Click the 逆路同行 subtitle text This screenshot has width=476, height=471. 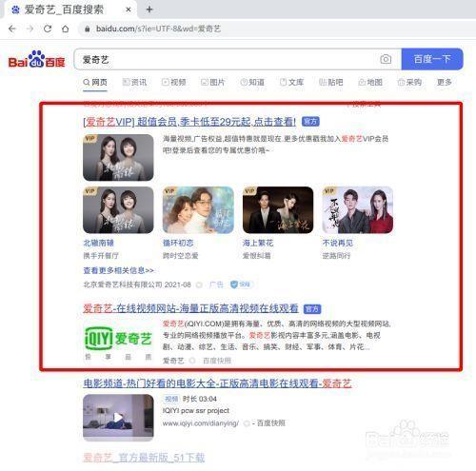click(x=337, y=256)
